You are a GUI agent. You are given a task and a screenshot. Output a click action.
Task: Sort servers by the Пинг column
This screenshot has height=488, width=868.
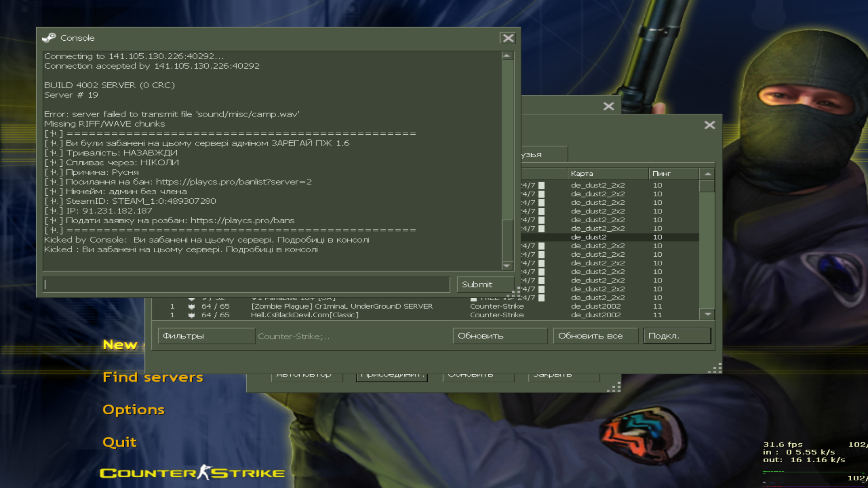pos(674,174)
